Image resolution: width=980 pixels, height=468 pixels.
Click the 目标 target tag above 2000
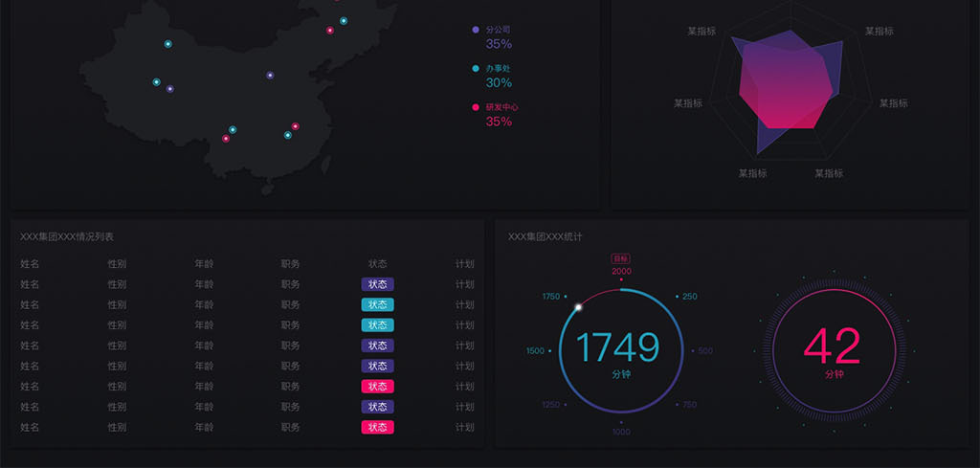coord(621,258)
